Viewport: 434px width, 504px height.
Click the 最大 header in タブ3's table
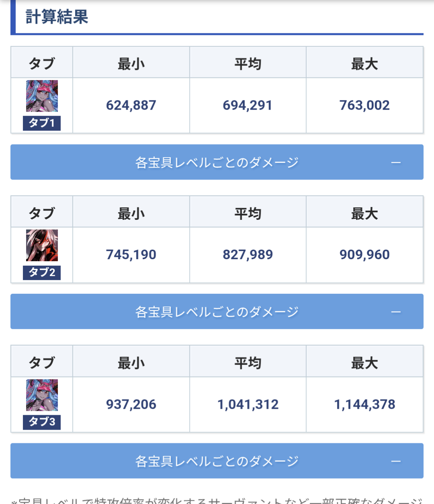(364, 363)
